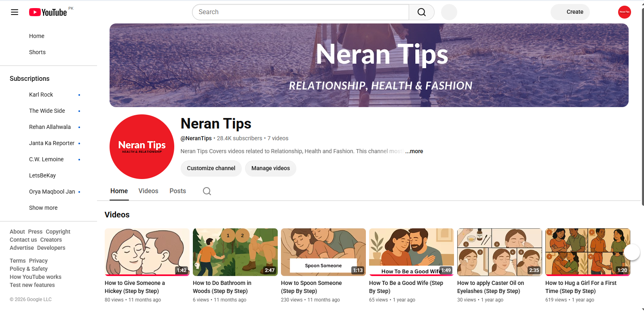Play the Caster Oil on Eyelashes thumbnail
Viewport: 644px width, 312px height.
coord(500,252)
